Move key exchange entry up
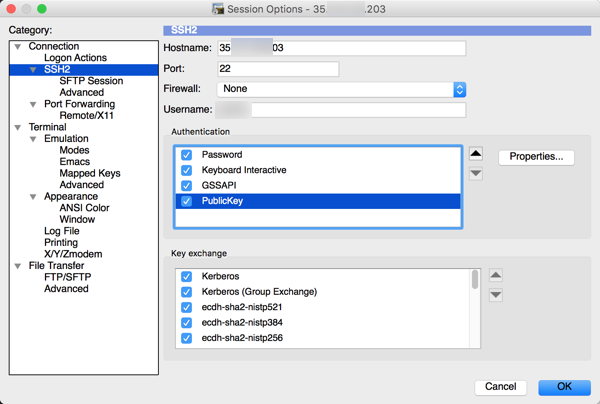 pyautogui.click(x=496, y=275)
